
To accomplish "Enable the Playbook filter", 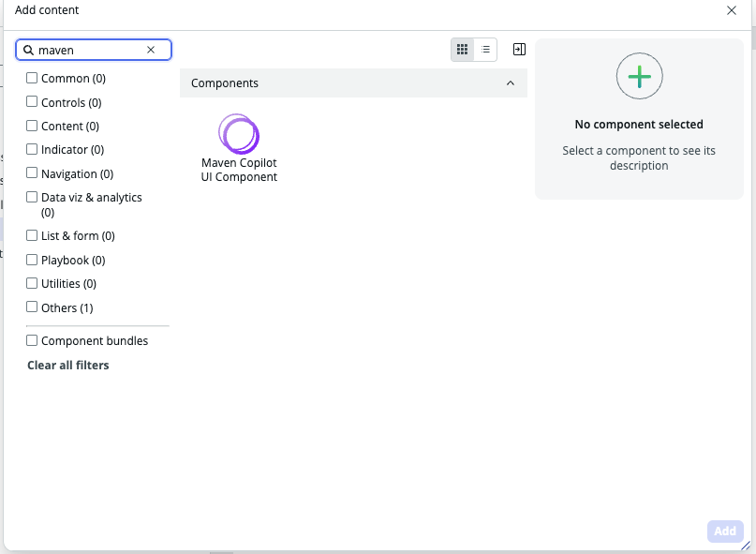I will 31,259.
